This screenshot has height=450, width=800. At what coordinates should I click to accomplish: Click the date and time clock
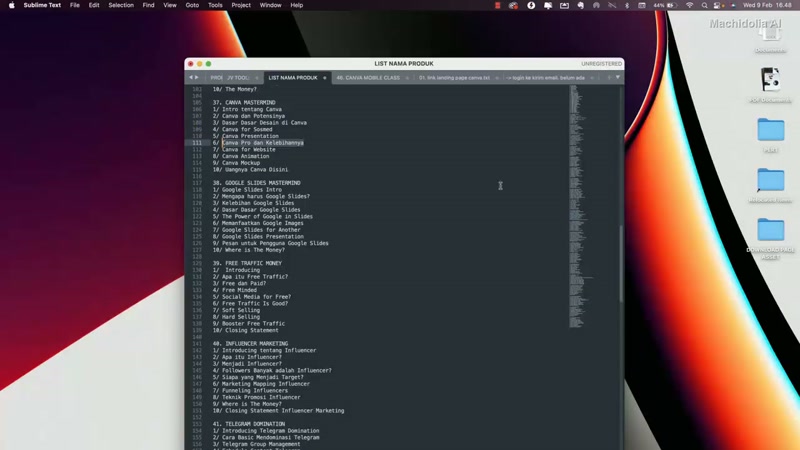pyautogui.click(x=767, y=5)
